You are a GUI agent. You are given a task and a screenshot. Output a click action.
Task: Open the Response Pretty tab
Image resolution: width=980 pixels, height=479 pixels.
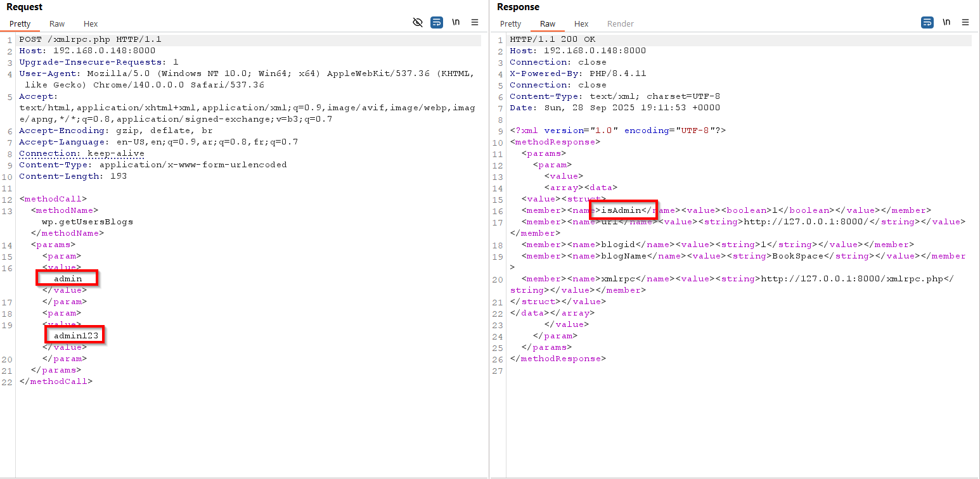coord(510,24)
